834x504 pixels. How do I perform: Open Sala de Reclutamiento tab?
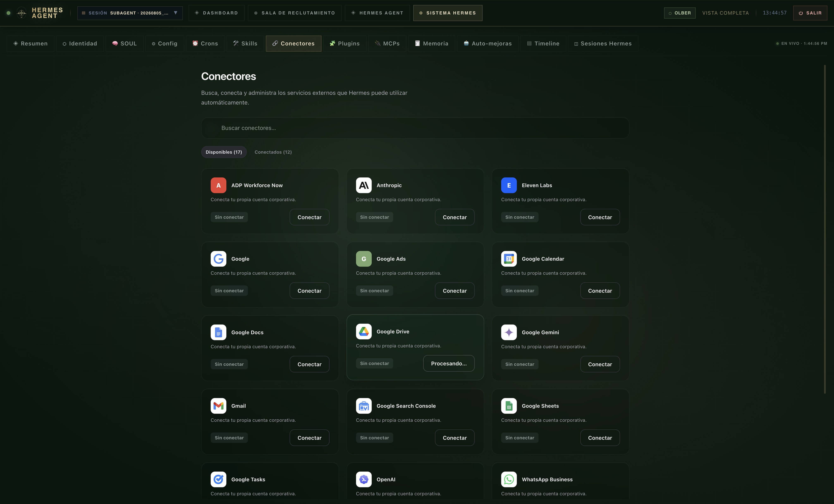294,13
